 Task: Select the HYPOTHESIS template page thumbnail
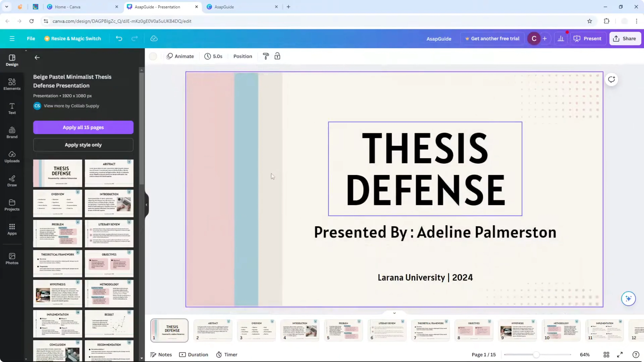click(x=58, y=294)
